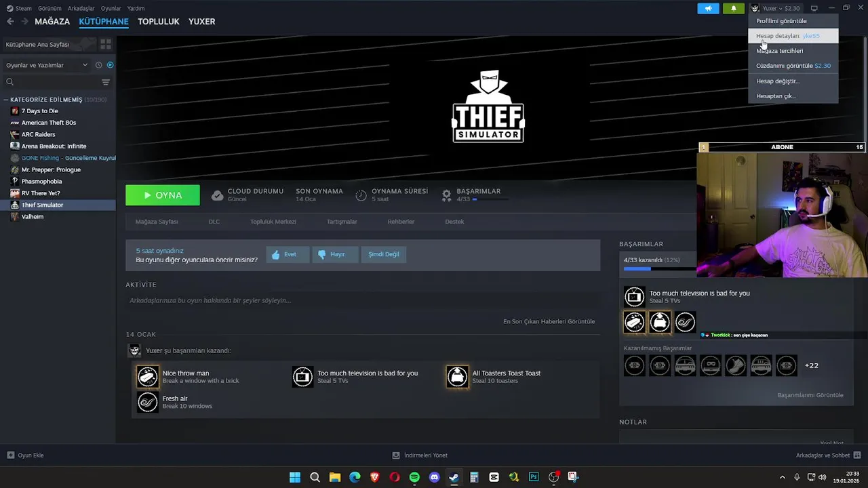Open Topluluk Merkezi tab

[273, 222]
